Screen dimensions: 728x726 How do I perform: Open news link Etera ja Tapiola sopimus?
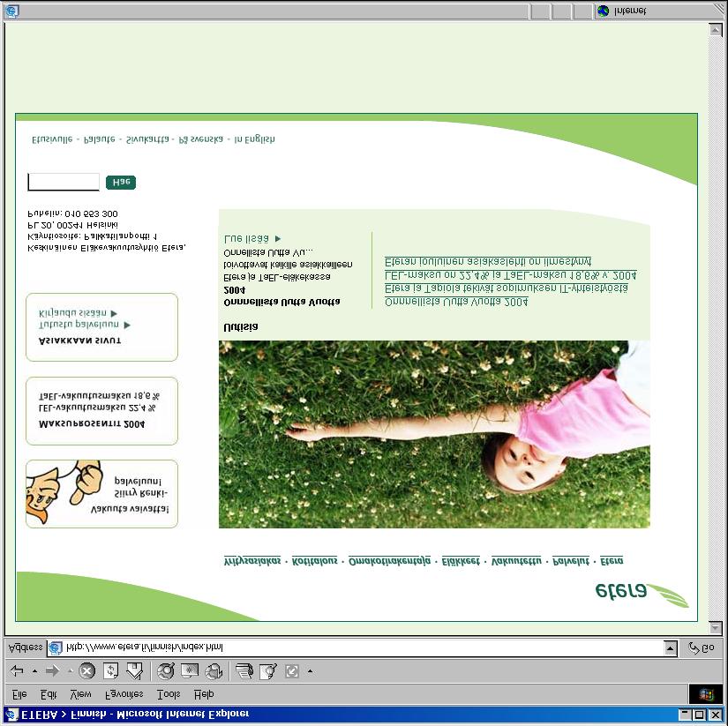[507, 288]
